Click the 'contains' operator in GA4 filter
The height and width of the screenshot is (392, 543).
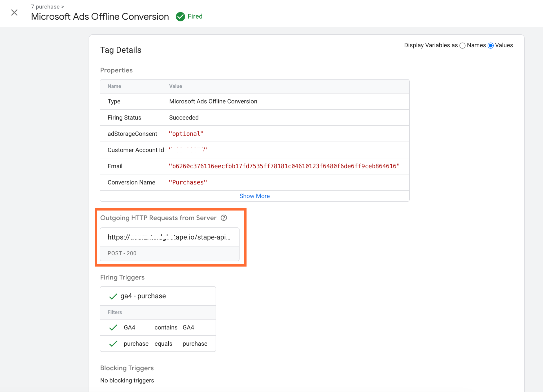[166, 328]
